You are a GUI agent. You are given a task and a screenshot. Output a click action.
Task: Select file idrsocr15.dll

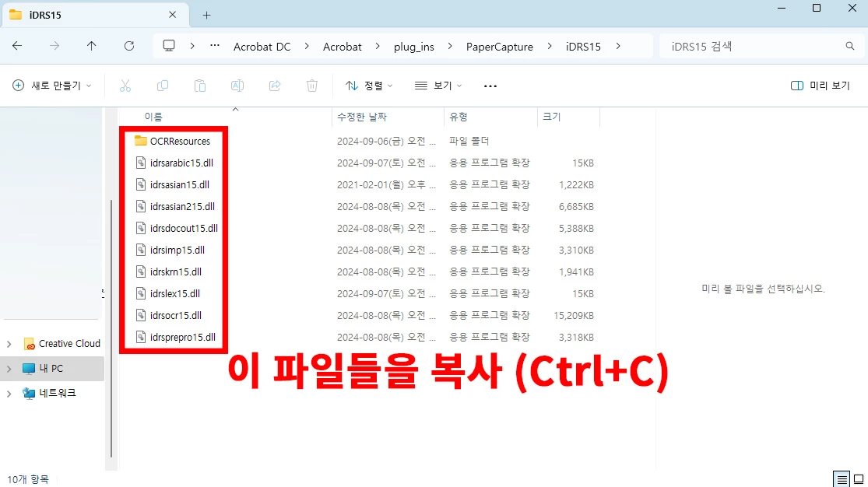175,315
